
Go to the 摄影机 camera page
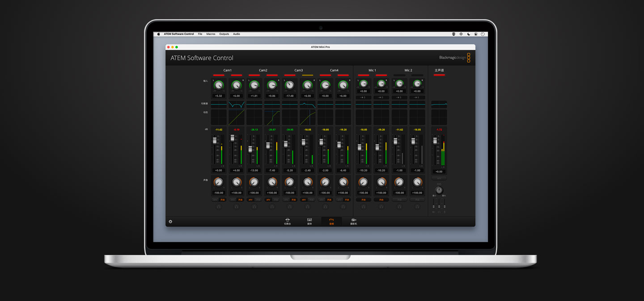pos(353,221)
